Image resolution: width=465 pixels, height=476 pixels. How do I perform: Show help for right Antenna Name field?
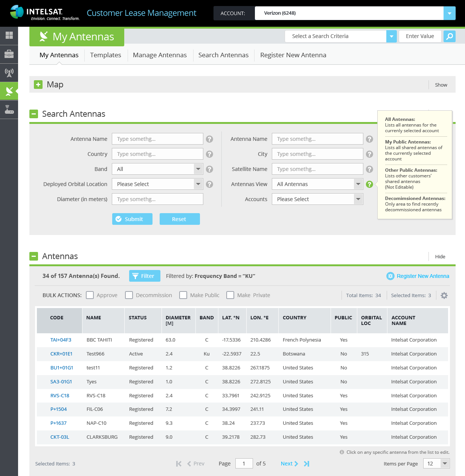coord(370,139)
